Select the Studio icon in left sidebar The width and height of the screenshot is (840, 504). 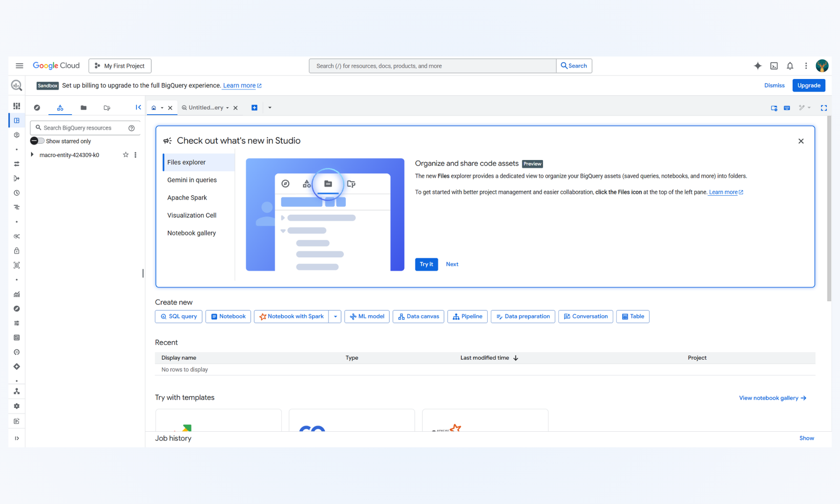pos(16,121)
